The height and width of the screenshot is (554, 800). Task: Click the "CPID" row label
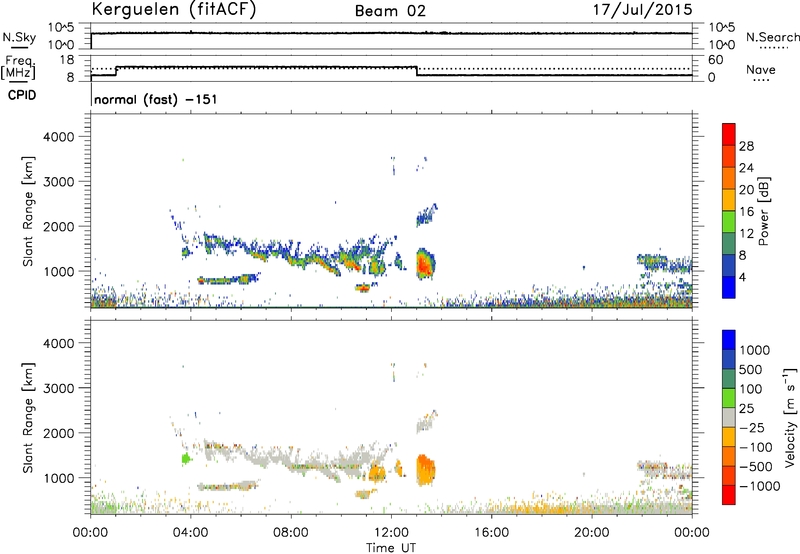tap(22, 95)
